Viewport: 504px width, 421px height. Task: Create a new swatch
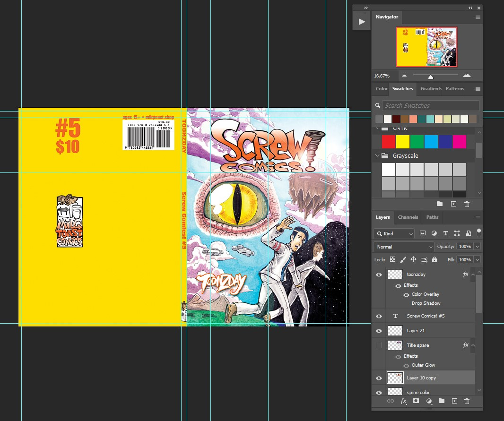pyautogui.click(x=453, y=204)
